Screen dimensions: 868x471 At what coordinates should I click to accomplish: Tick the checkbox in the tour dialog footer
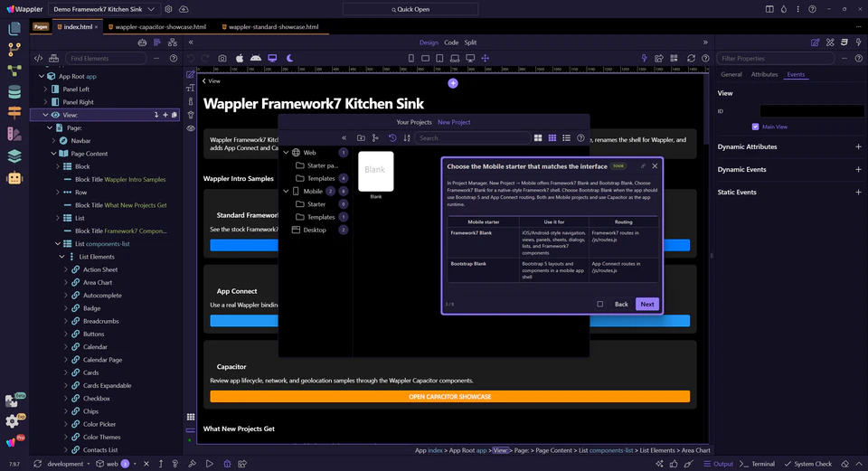[x=600, y=304]
